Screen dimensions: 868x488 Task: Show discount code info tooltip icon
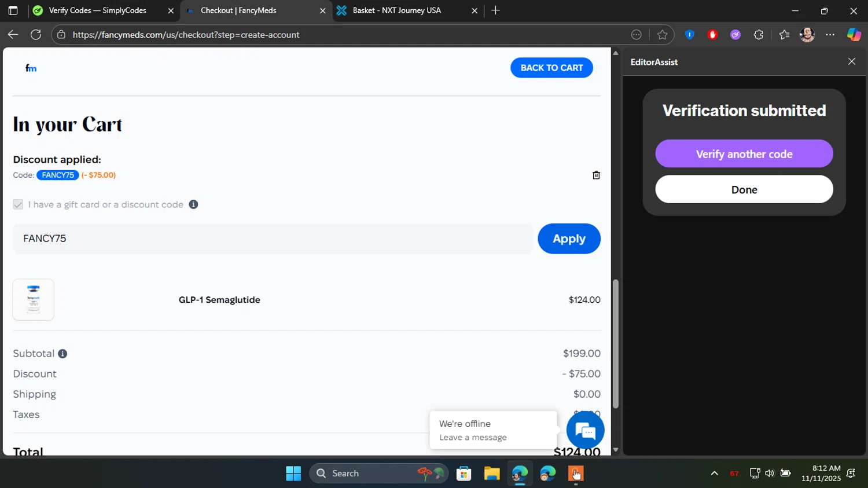coord(193,204)
